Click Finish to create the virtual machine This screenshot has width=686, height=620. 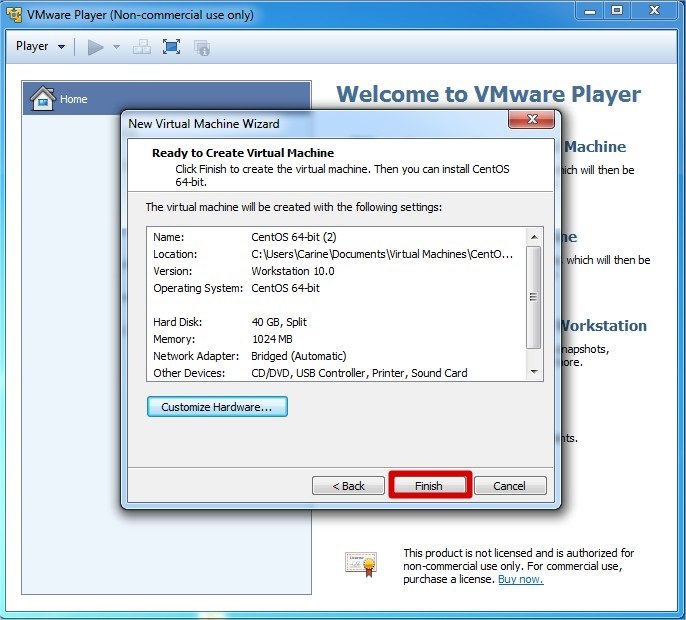coord(429,486)
